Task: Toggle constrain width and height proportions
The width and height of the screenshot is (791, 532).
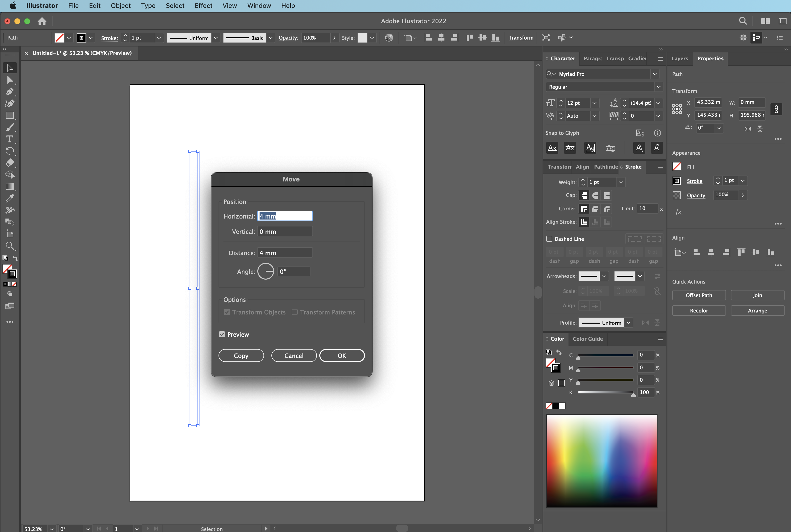Action: click(x=776, y=109)
